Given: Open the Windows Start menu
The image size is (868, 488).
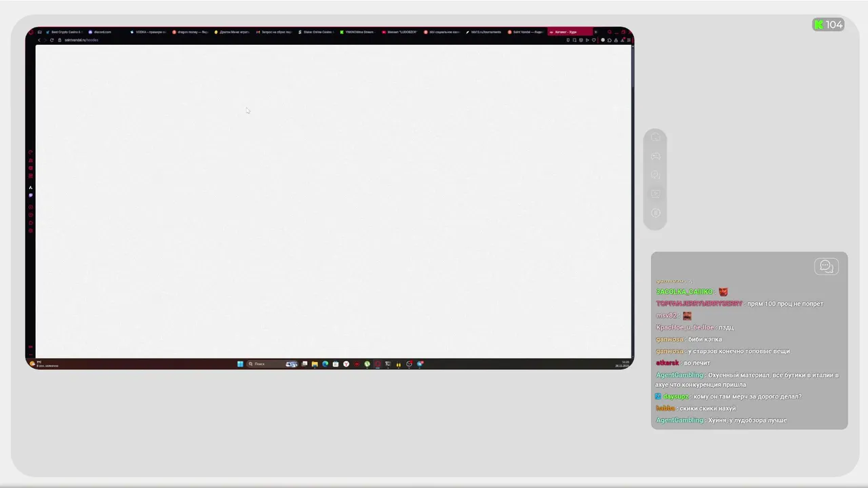Looking at the screenshot, I should click(240, 364).
